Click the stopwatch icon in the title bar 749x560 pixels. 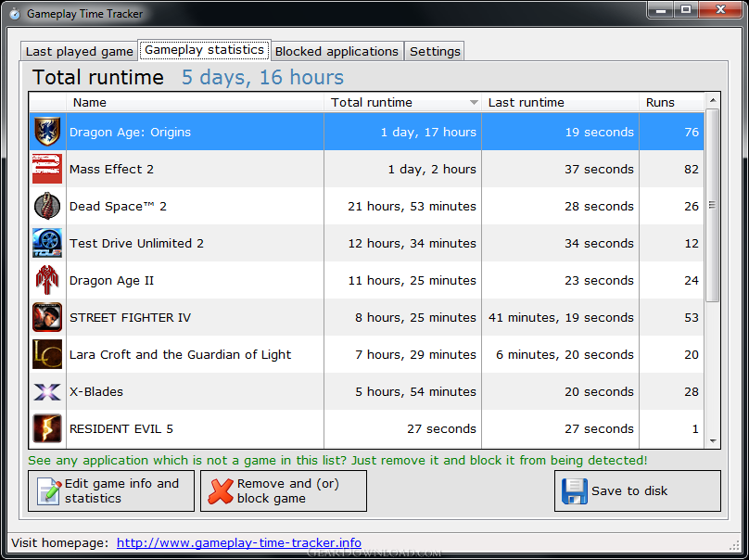point(15,13)
